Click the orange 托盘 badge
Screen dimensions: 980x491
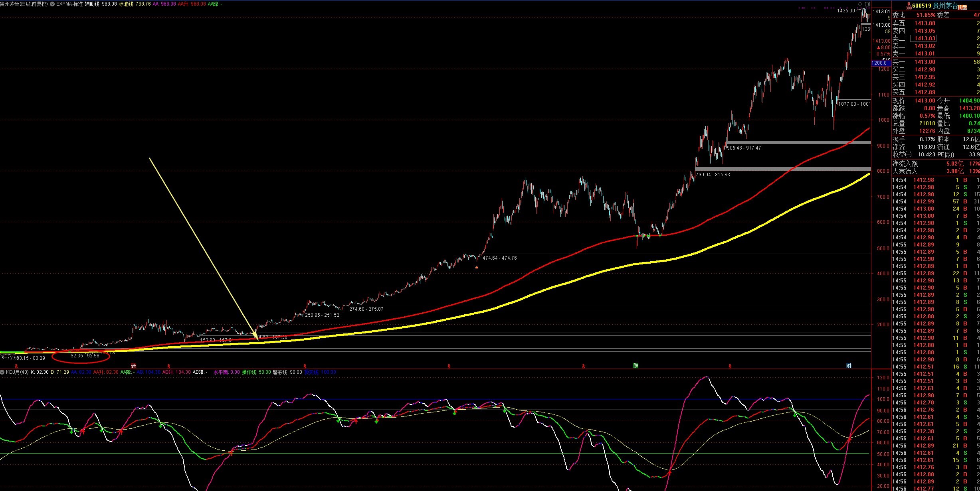[962, 7]
